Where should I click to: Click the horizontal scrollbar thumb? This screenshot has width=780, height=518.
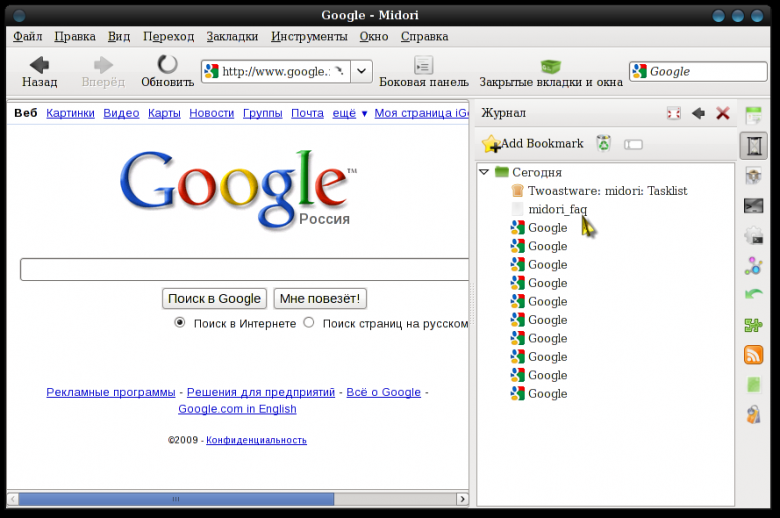176,499
